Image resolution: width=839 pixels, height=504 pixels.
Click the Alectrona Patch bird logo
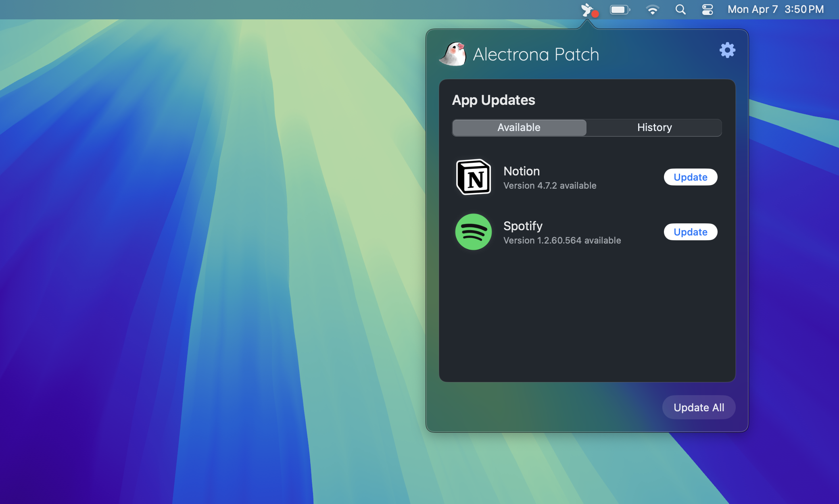[x=454, y=54]
